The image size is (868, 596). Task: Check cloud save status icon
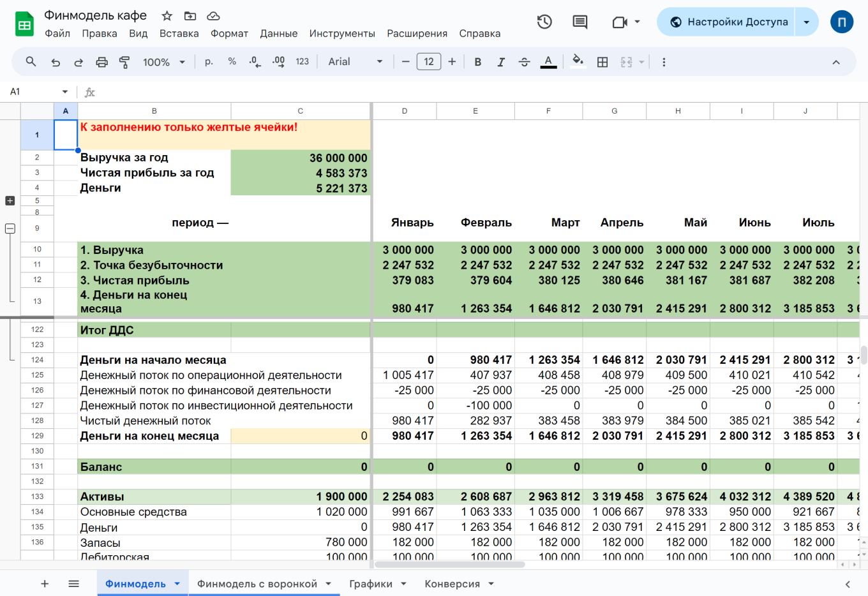(213, 16)
